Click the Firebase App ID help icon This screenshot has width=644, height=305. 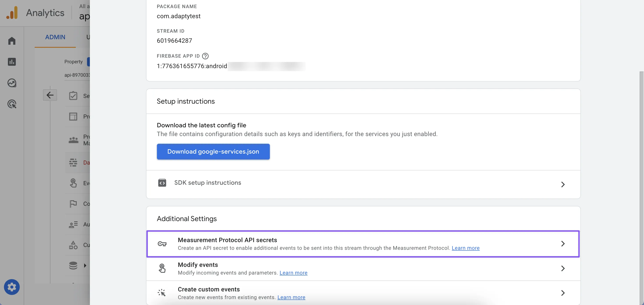(205, 56)
